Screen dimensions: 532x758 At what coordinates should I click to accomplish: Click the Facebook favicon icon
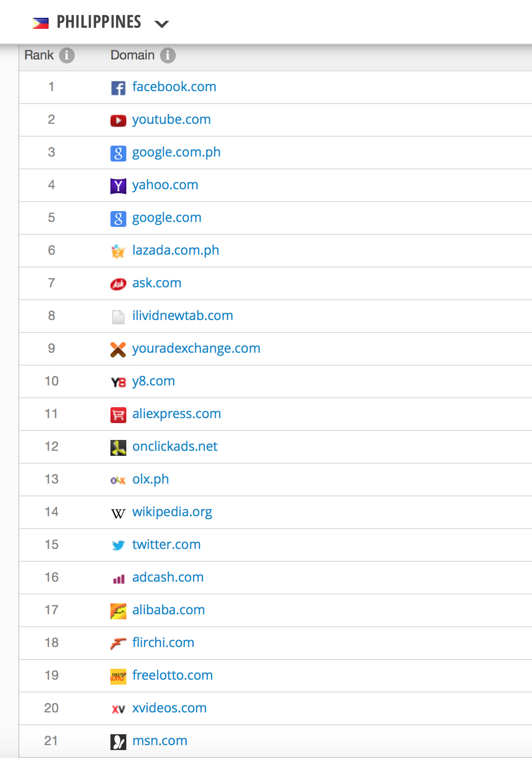[118, 88]
